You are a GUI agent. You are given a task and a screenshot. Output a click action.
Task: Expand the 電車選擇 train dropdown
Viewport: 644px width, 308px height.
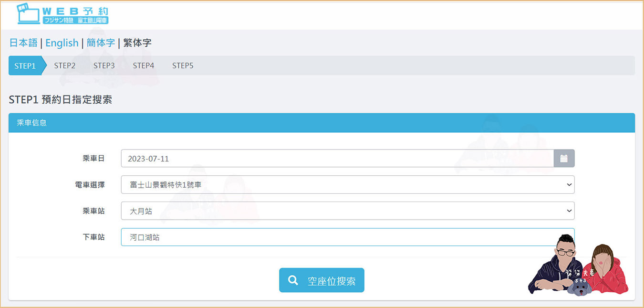point(347,185)
